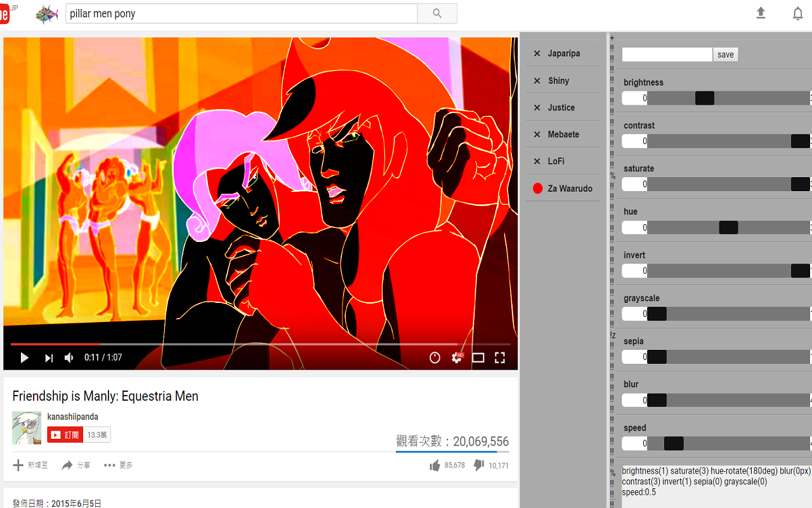Enter fullscreen mode
The image size is (812, 508).
point(500,358)
